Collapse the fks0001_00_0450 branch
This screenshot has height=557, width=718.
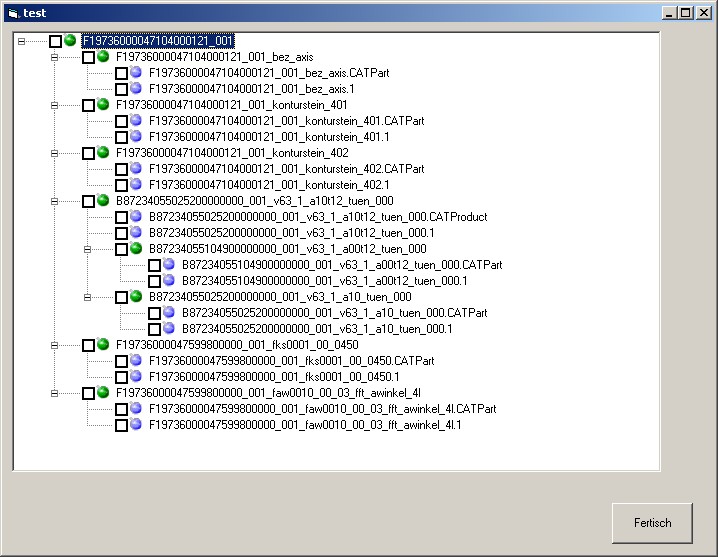(x=54, y=345)
